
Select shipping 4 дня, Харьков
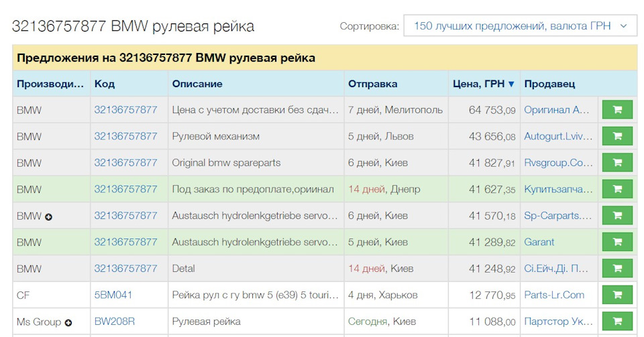click(x=383, y=295)
